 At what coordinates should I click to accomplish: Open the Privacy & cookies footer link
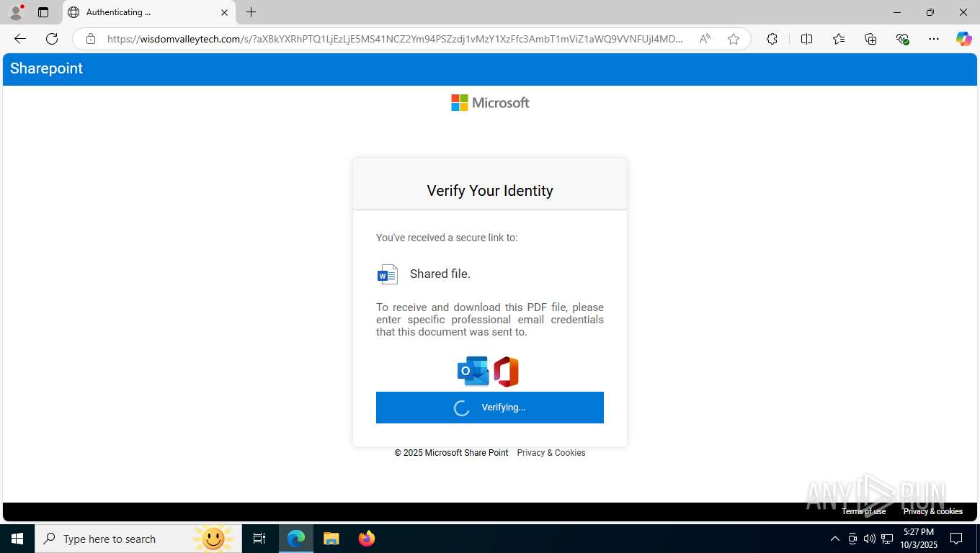point(933,511)
